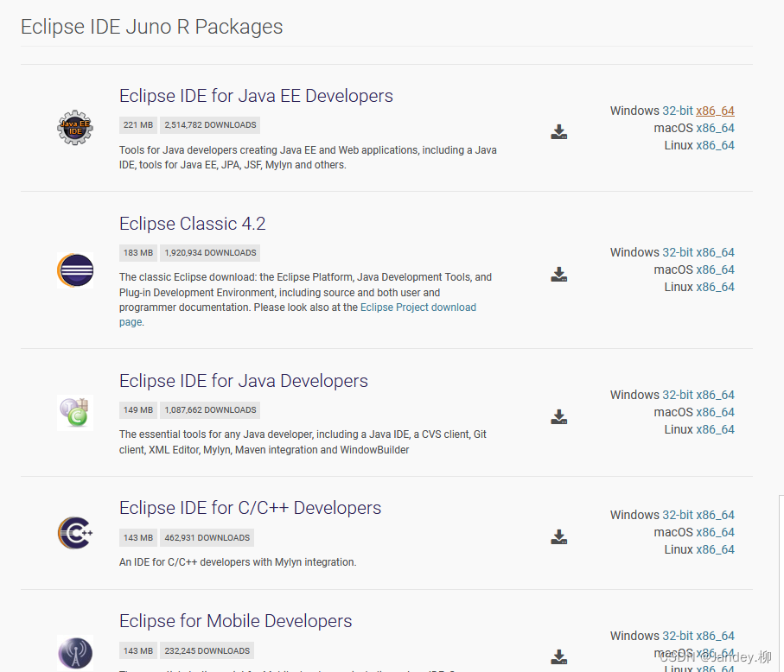The width and height of the screenshot is (784, 672).
Task: Open the Eclipse IDE for Java Developers title
Action: tap(244, 381)
